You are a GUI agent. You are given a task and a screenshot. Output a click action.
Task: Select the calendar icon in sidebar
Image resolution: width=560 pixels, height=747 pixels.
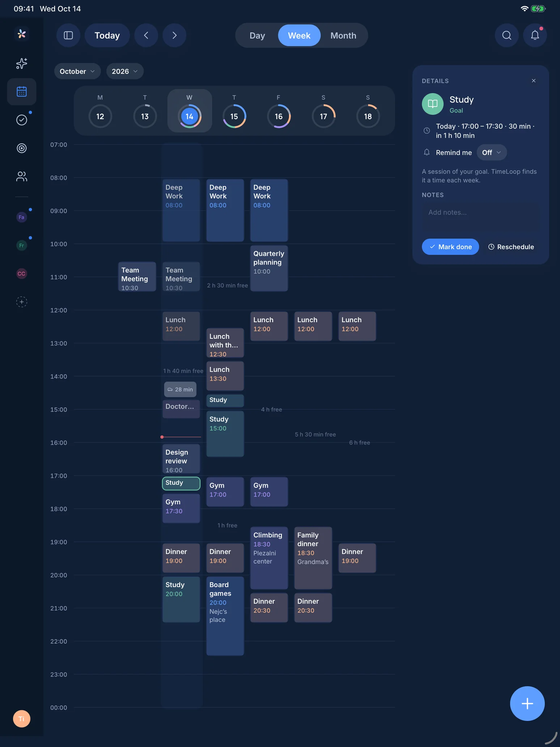coord(22,92)
